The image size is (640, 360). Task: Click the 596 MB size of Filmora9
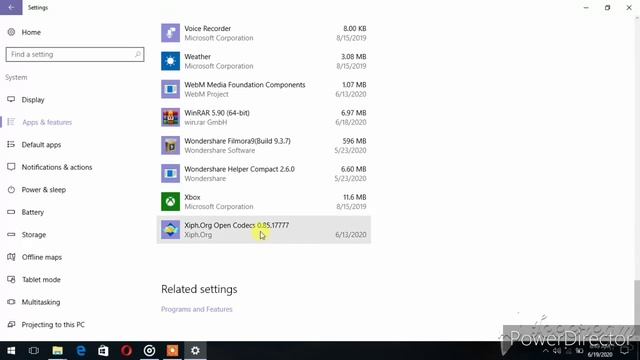pyautogui.click(x=354, y=141)
